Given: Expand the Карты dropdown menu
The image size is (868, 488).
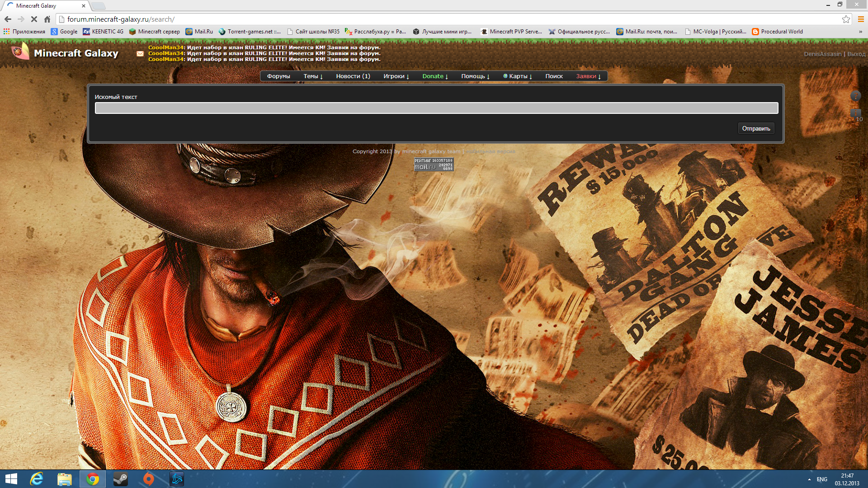Looking at the screenshot, I should [518, 76].
